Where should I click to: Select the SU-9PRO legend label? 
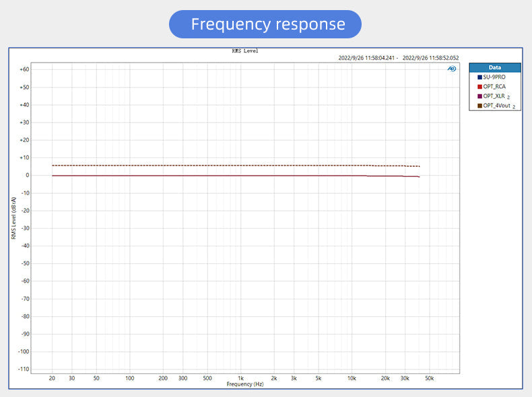pos(495,77)
